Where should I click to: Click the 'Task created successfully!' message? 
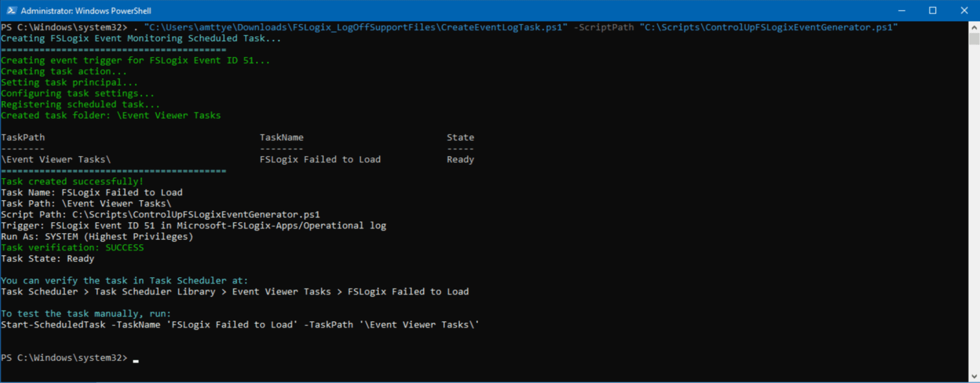click(72, 181)
